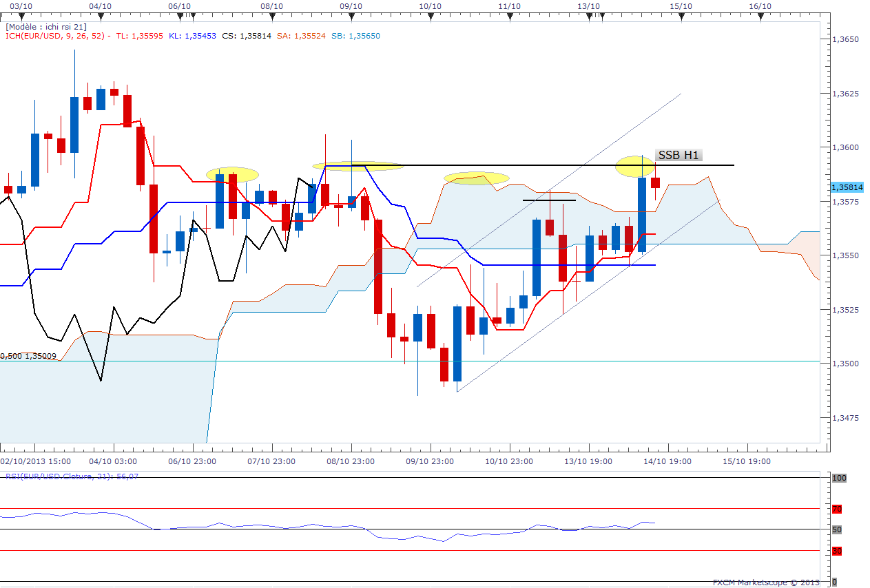Click the 1,3650 price axis label
This screenshot has width=870, height=588.
[845, 39]
